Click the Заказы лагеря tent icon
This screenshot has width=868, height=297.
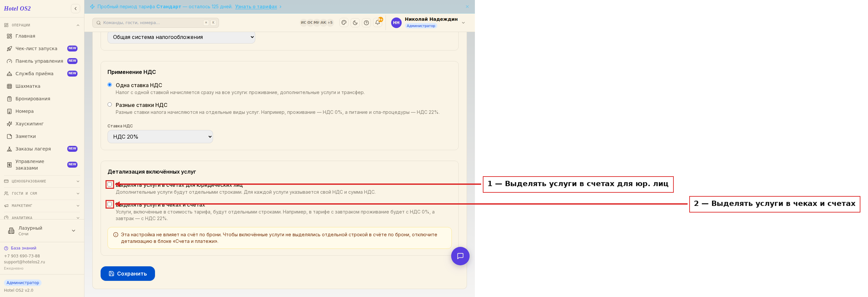click(x=10, y=149)
